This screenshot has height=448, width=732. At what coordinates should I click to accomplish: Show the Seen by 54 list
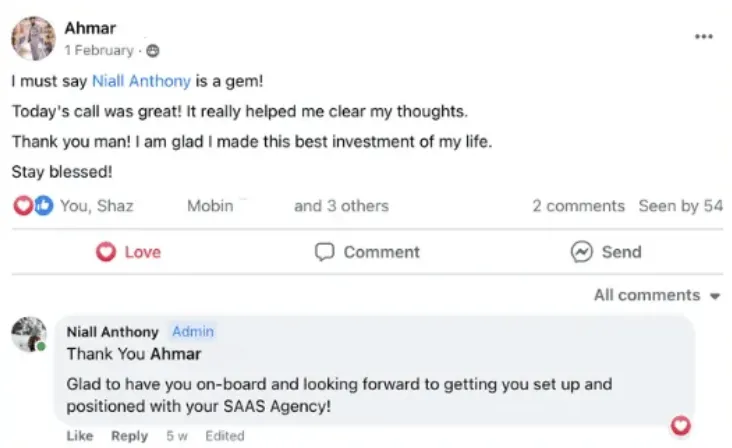(x=681, y=205)
